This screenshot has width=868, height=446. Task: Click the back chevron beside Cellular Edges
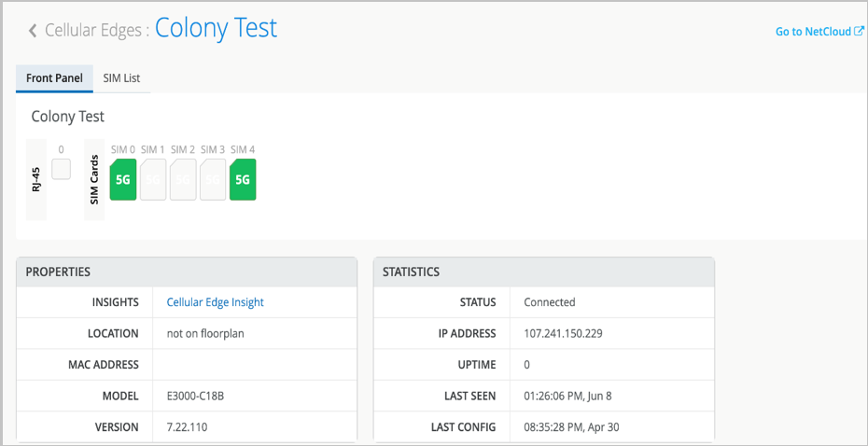click(33, 31)
